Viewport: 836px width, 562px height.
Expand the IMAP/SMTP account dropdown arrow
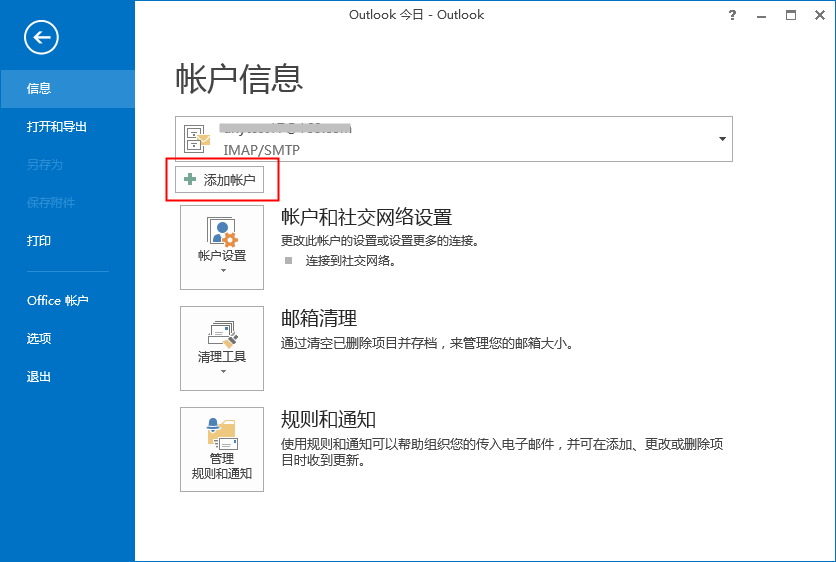(x=722, y=139)
